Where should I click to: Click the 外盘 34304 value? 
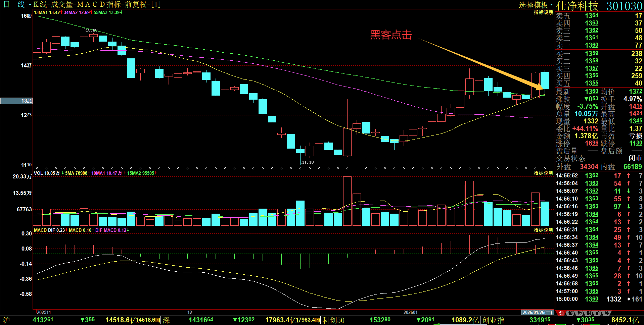coord(589,167)
